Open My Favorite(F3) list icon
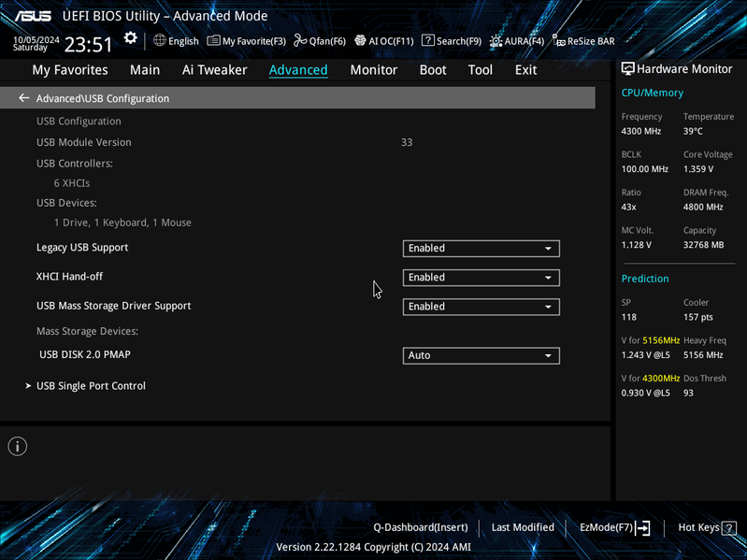This screenshot has height=560, width=747. [213, 40]
